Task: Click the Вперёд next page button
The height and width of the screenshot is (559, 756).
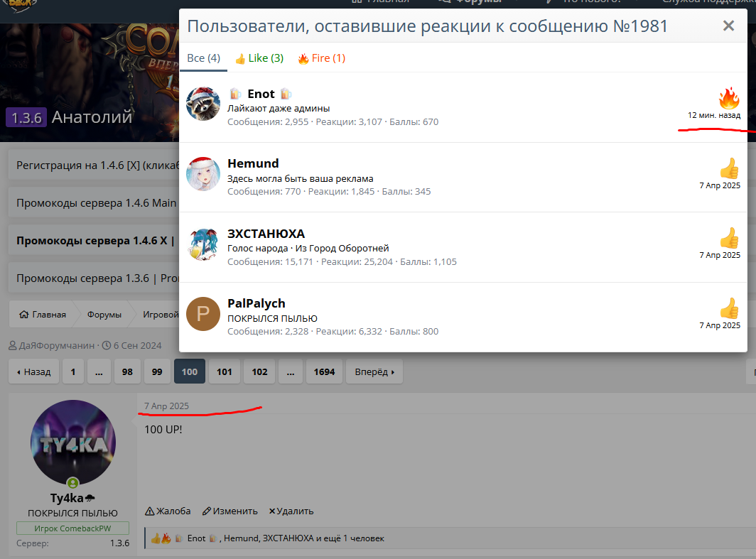Action: (x=374, y=371)
